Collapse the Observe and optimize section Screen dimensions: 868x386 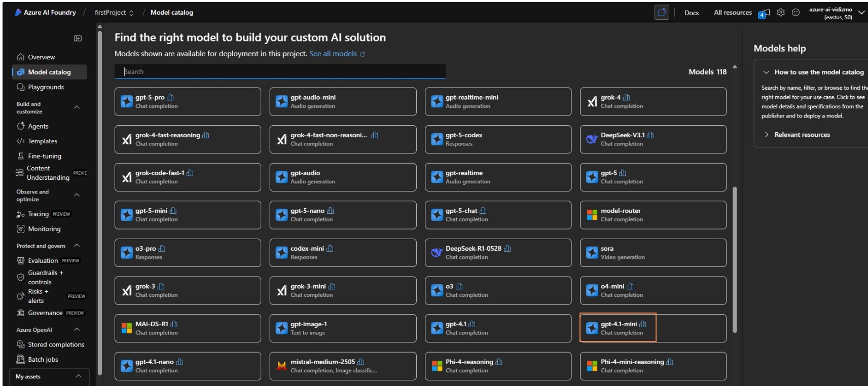(x=77, y=195)
